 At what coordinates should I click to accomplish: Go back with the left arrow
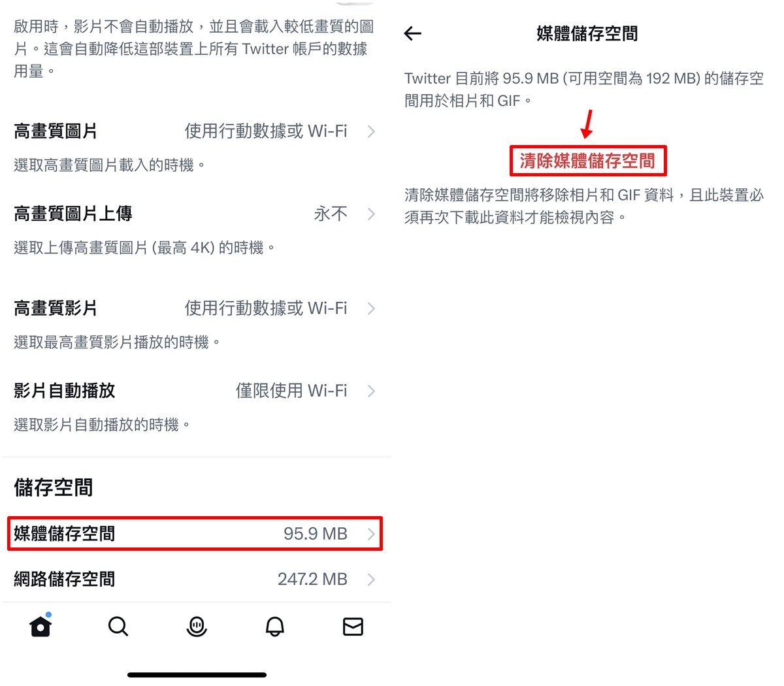pyautogui.click(x=413, y=33)
